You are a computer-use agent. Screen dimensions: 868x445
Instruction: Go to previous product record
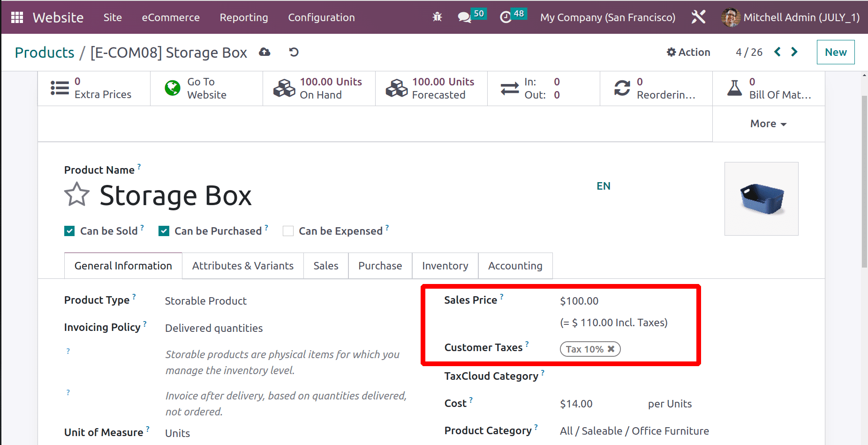[x=777, y=52]
